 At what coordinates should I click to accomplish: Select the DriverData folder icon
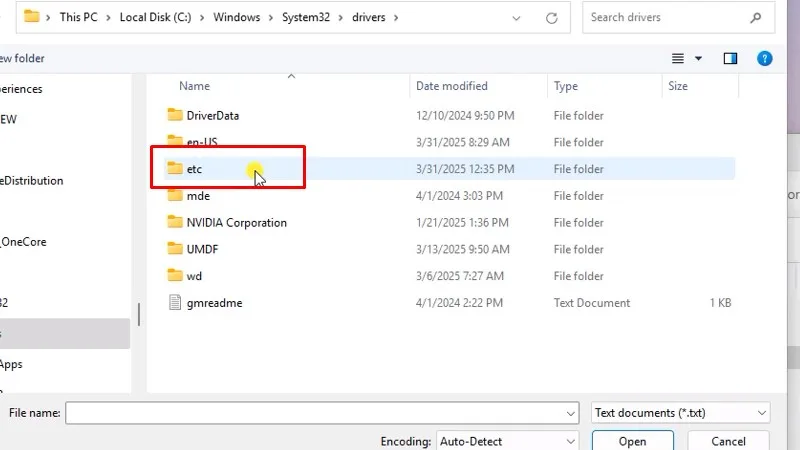175,115
